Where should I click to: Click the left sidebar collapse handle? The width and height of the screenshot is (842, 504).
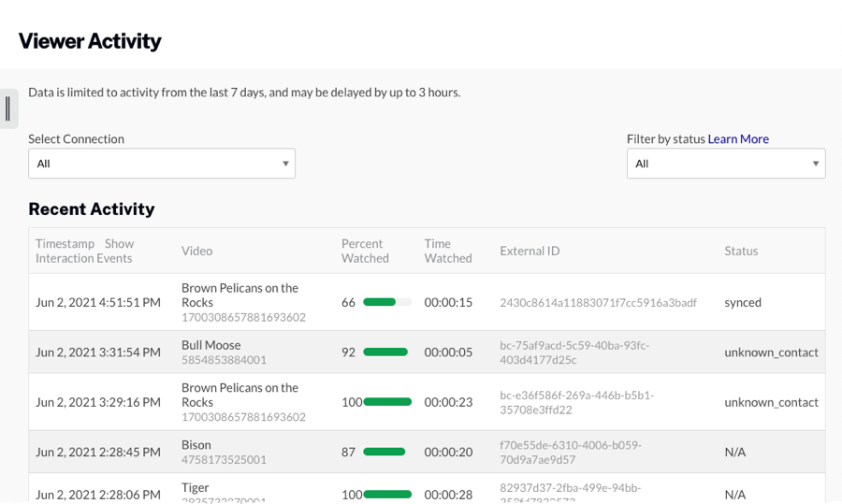8,109
